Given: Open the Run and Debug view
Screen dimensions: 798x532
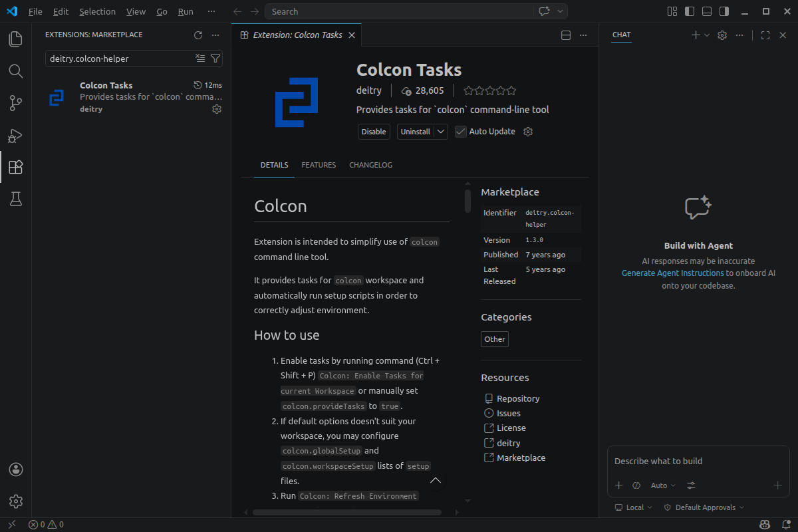Looking at the screenshot, I should [15, 135].
